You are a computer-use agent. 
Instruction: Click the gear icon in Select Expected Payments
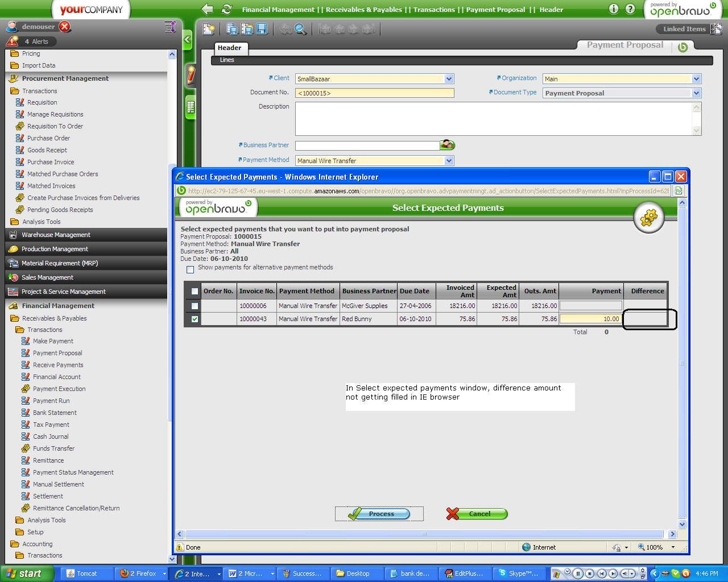pos(648,218)
